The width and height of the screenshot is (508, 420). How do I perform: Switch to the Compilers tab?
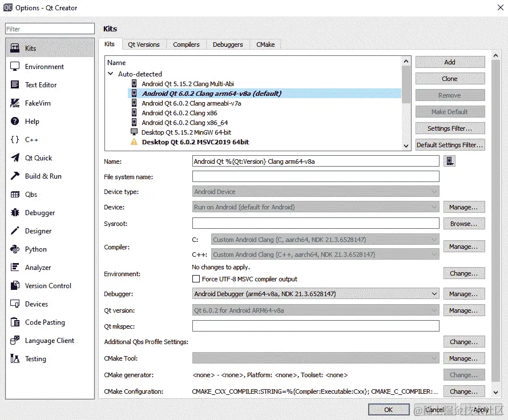coord(186,45)
